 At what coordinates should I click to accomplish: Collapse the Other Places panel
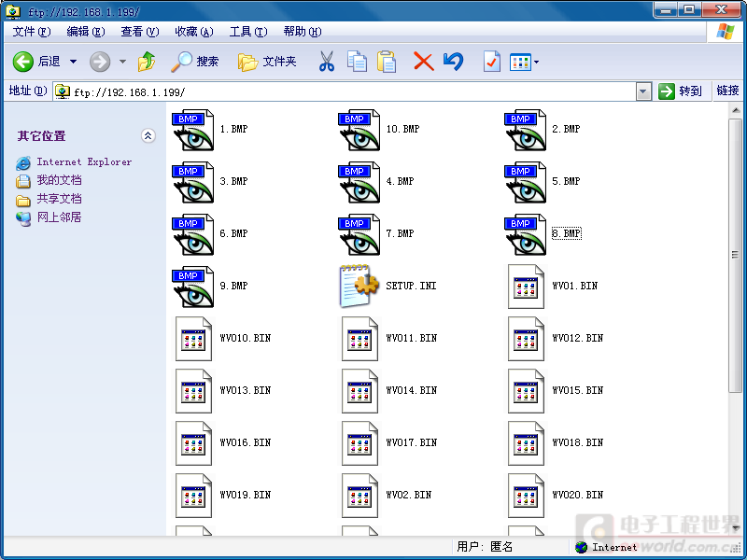148,135
